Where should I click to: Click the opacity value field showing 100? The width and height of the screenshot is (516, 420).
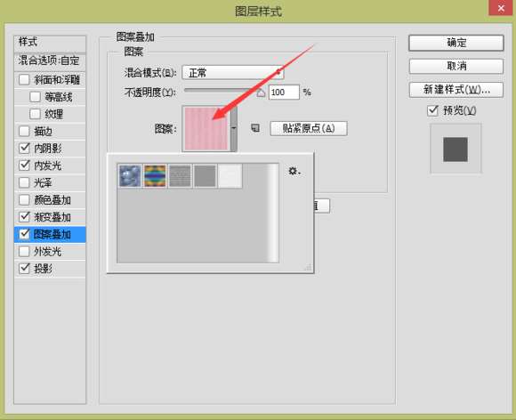pos(284,93)
